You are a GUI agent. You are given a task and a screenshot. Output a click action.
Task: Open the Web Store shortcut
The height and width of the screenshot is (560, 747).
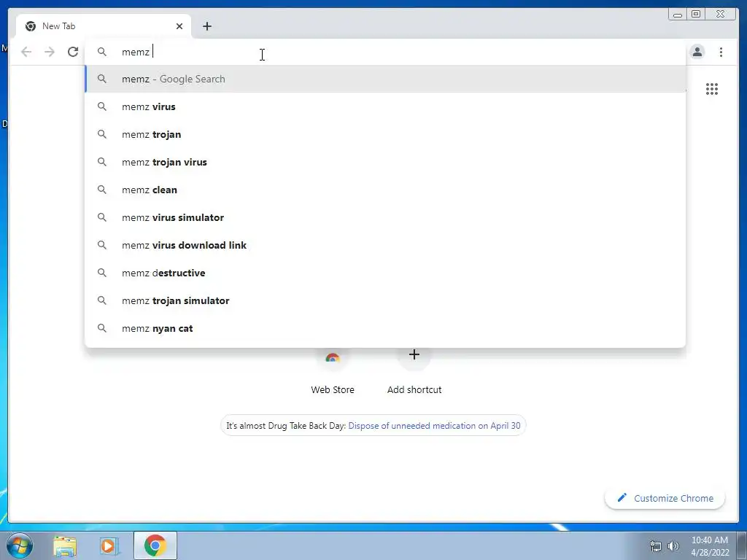[333, 374]
